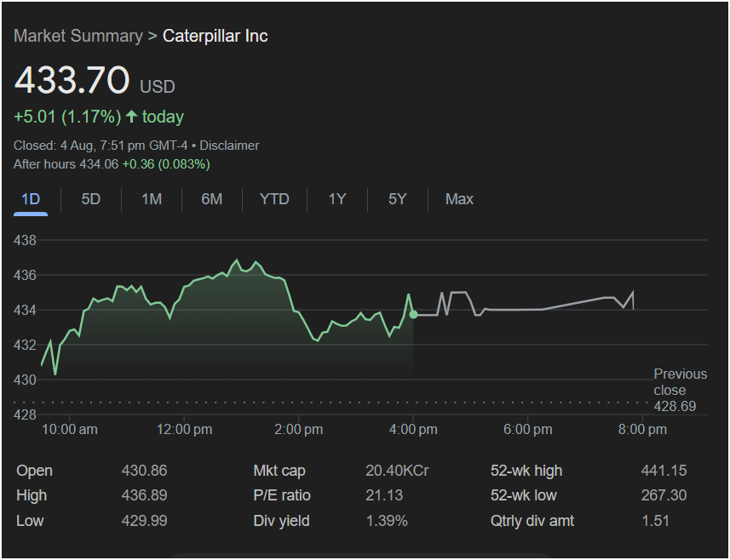Click the 438 y-axis label
The image size is (730, 560).
[26, 241]
